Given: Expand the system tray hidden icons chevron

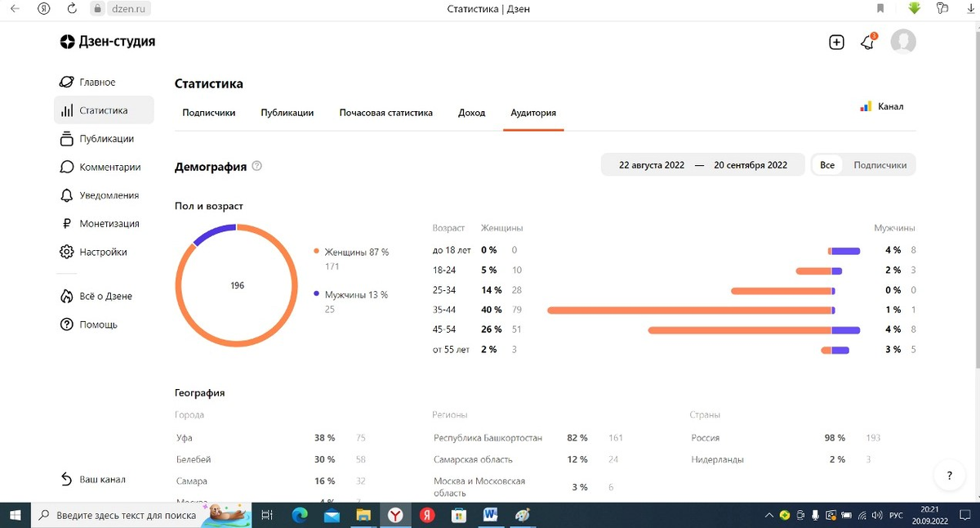Looking at the screenshot, I should (768, 516).
